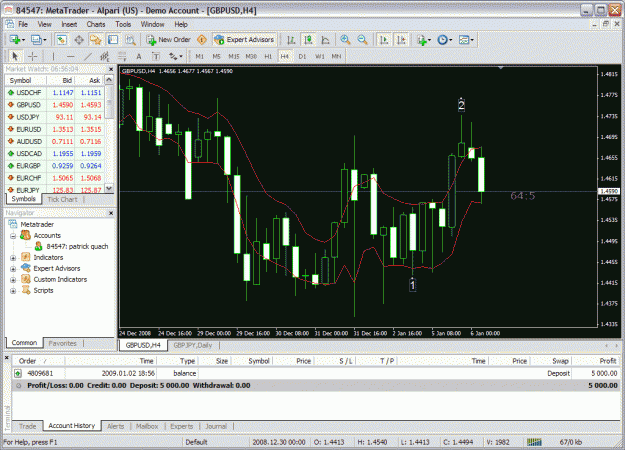Expand the Custom Indicators tree node

(13, 280)
